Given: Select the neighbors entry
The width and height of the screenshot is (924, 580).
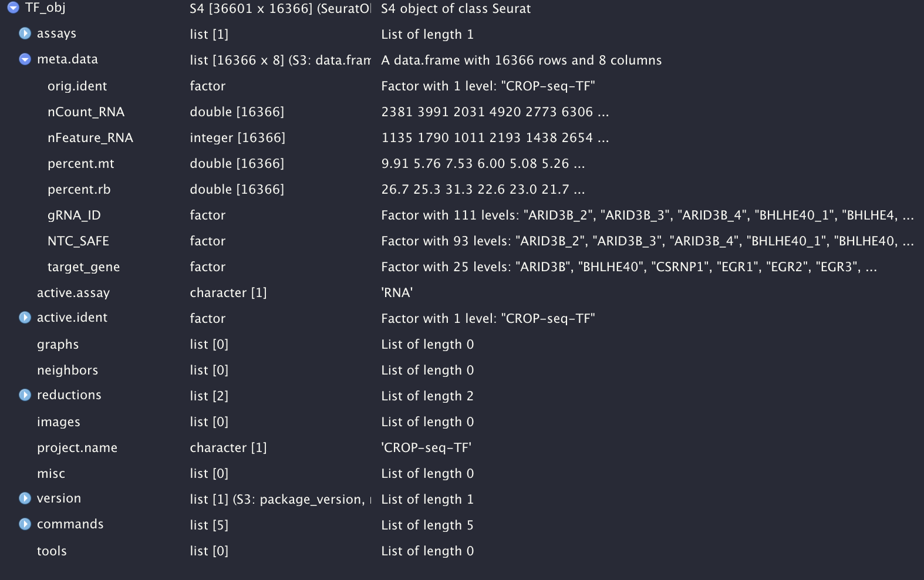Looking at the screenshot, I should tap(67, 370).
